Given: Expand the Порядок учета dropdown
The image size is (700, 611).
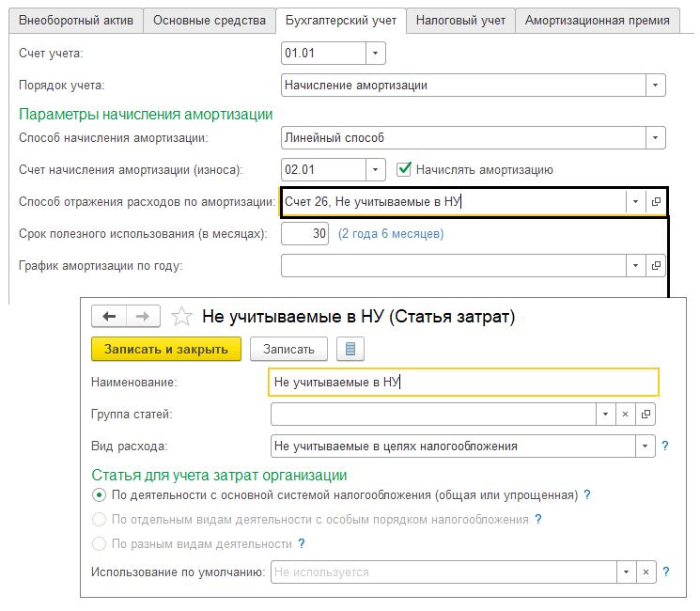Looking at the screenshot, I should click(655, 86).
